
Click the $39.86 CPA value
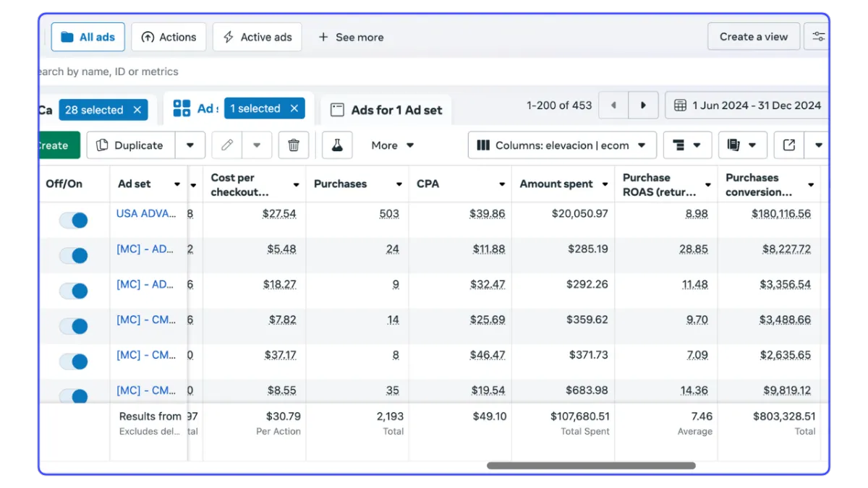(x=486, y=214)
